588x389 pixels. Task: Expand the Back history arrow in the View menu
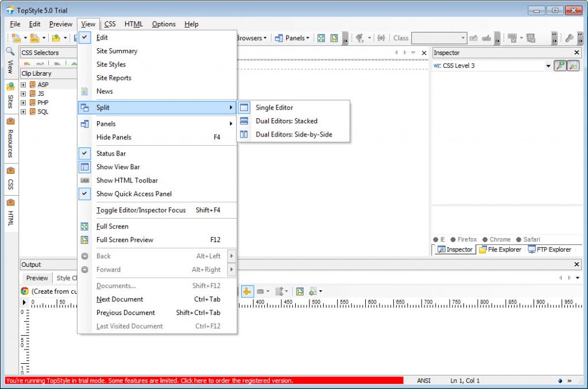[231, 256]
